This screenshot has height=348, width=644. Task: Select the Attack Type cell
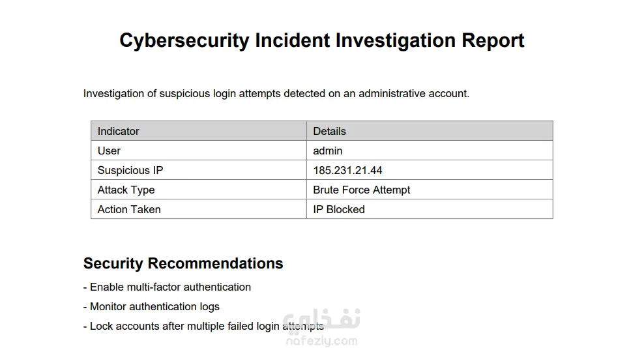(x=199, y=190)
